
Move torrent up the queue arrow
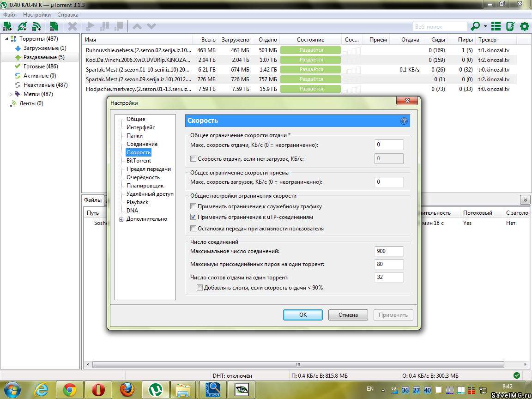[x=137, y=26]
